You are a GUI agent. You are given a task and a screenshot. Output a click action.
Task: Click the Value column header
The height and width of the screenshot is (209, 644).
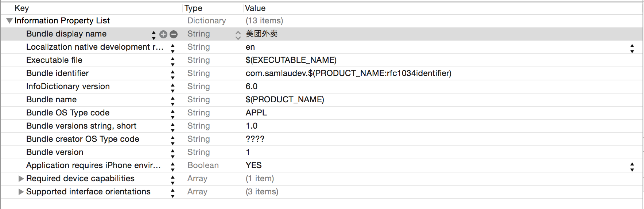point(255,8)
